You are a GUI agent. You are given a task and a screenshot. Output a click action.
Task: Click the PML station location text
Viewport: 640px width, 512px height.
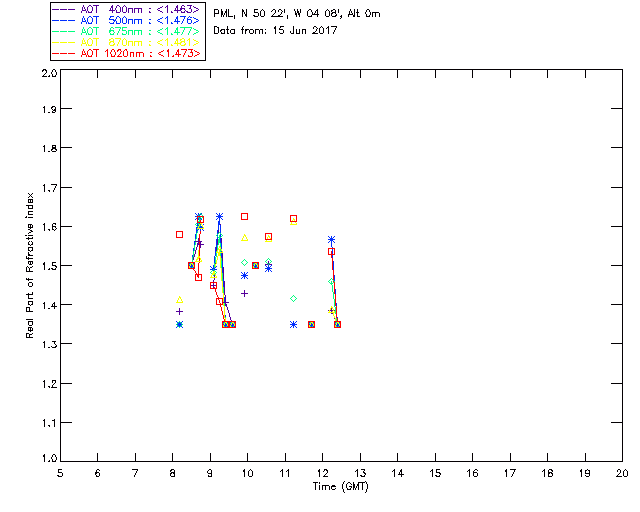click(x=297, y=14)
